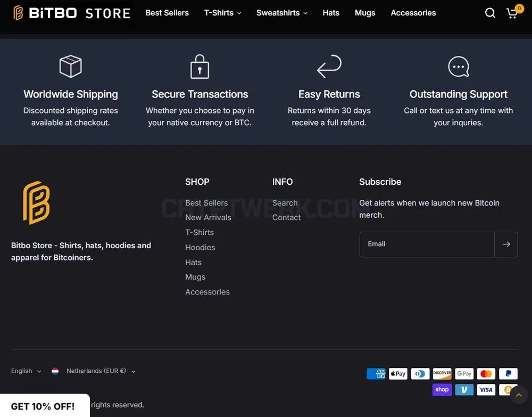Click the Venmo payment icon
The image size is (532, 417).
pyautogui.click(x=464, y=389)
